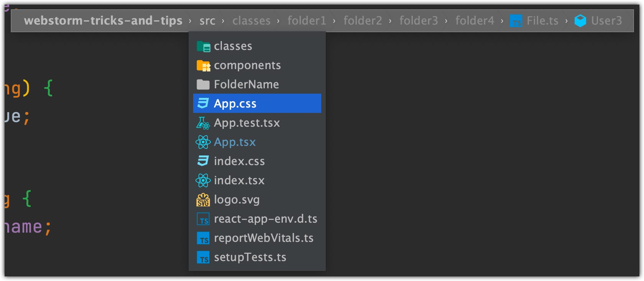Click the blue cube icon beside User3
The width and height of the screenshot is (644, 281).
pyautogui.click(x=580, y=21)
